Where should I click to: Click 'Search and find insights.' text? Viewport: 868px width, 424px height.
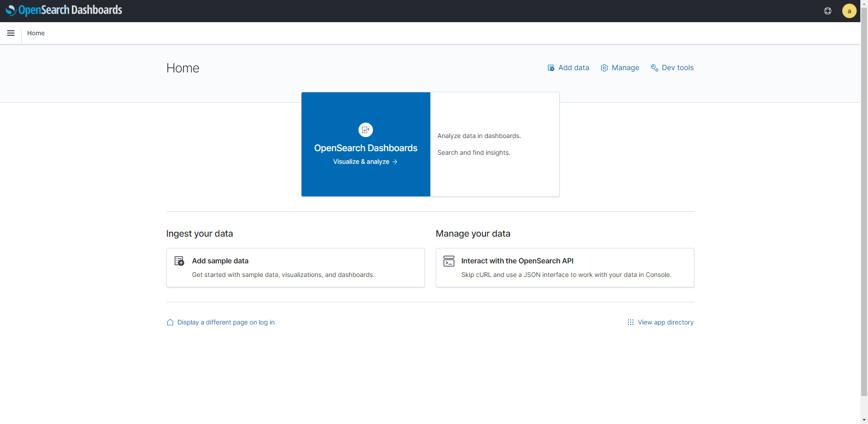(x=474, y=152)
